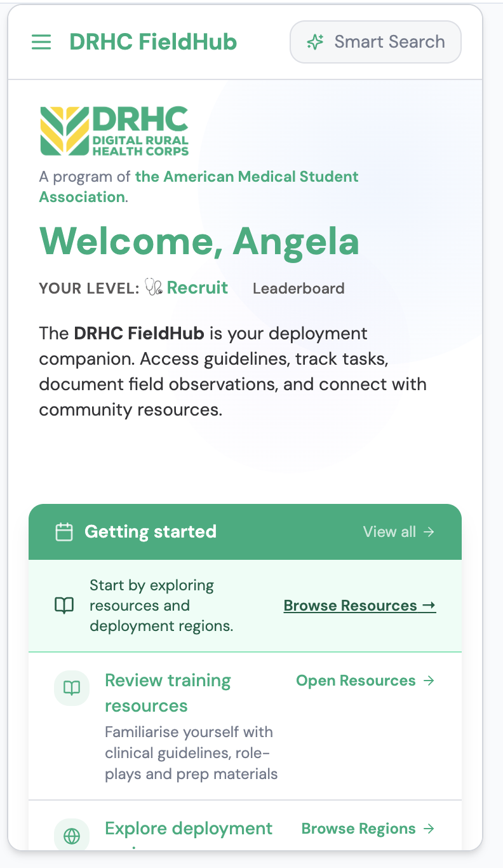Follow the Browse Resources link
This screenshot has width=503, height=868.
(x=360, y=606)
